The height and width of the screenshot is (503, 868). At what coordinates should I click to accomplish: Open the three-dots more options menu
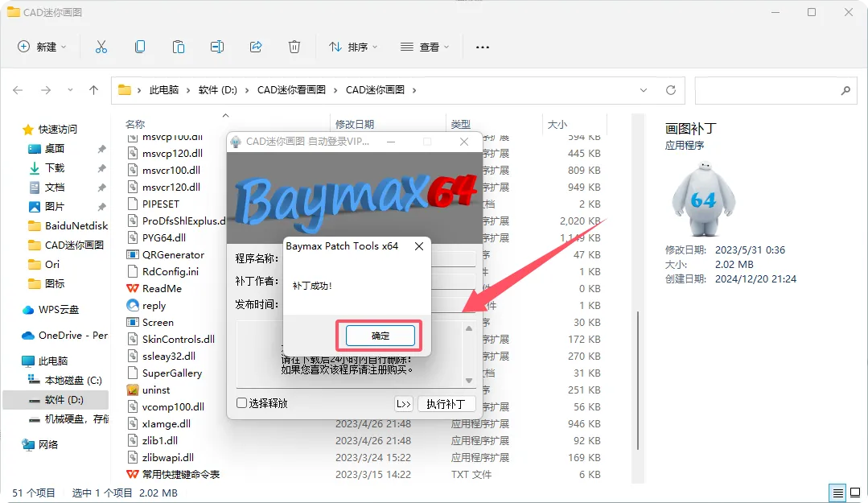(482, 47)
